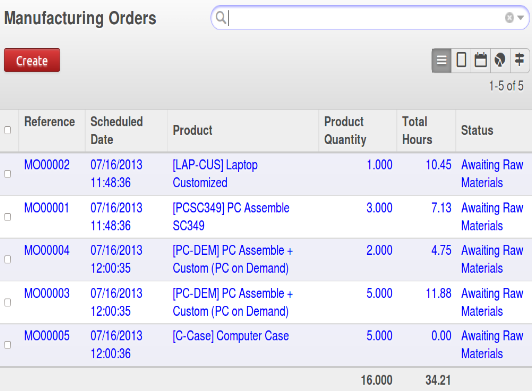The width and height of the screenshot is (532, 391).
Task: Click the search magnifier icon
Action: point(221,17)
